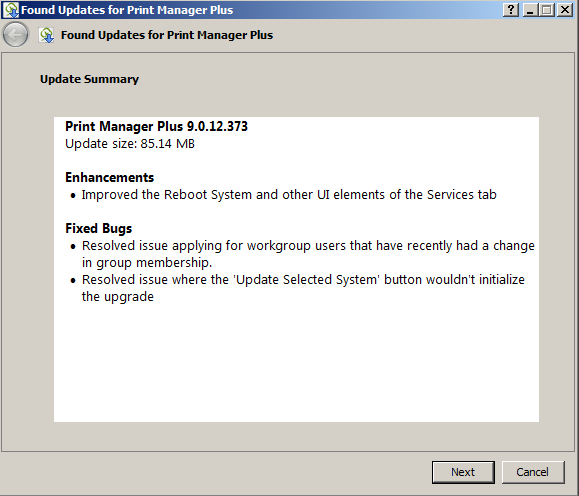Click the 'Update Selected System' bug fix entry
The image size is (579, 496).
point(303,288)
